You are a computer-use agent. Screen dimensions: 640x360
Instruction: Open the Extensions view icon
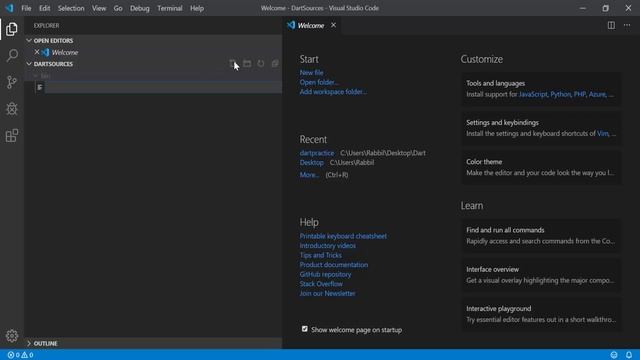12,136
